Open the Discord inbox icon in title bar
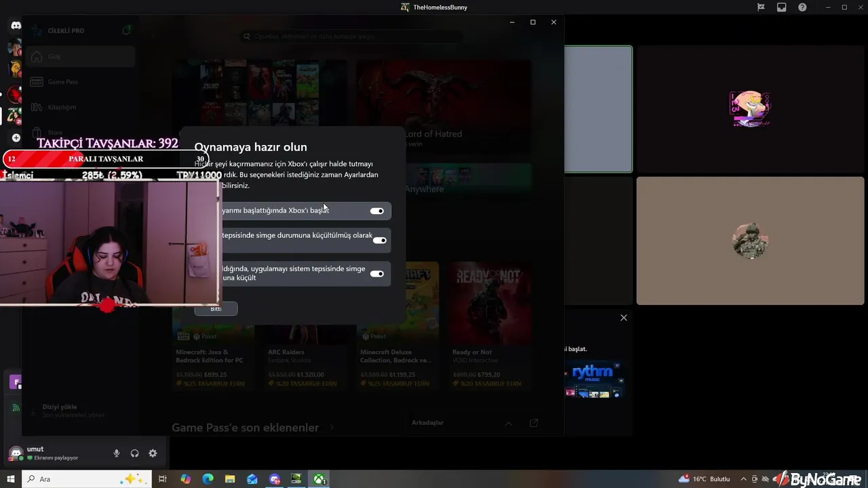The image size is (868, 488). tap(782, 7)
